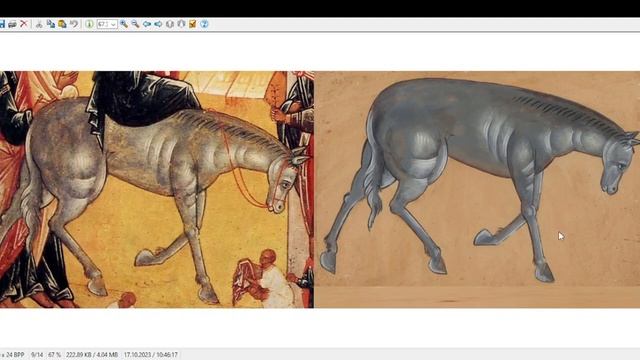Screen dimensions: 640x360
Task: Click the Zoom In magnifier icon
Action: 124,24
